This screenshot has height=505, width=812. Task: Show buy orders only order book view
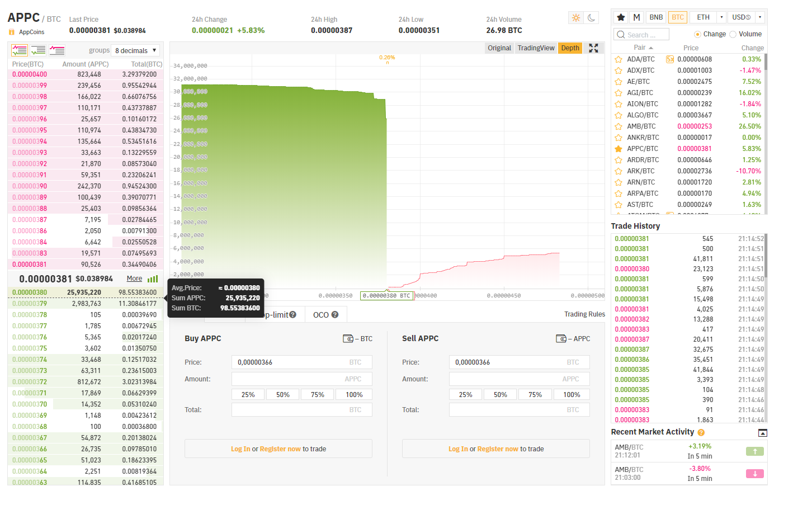coord(38,50)
